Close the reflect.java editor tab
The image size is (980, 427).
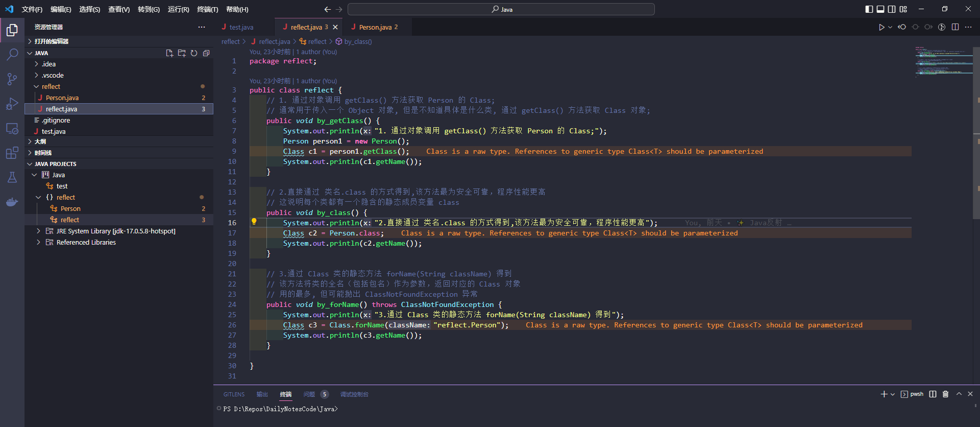(335, 27)
